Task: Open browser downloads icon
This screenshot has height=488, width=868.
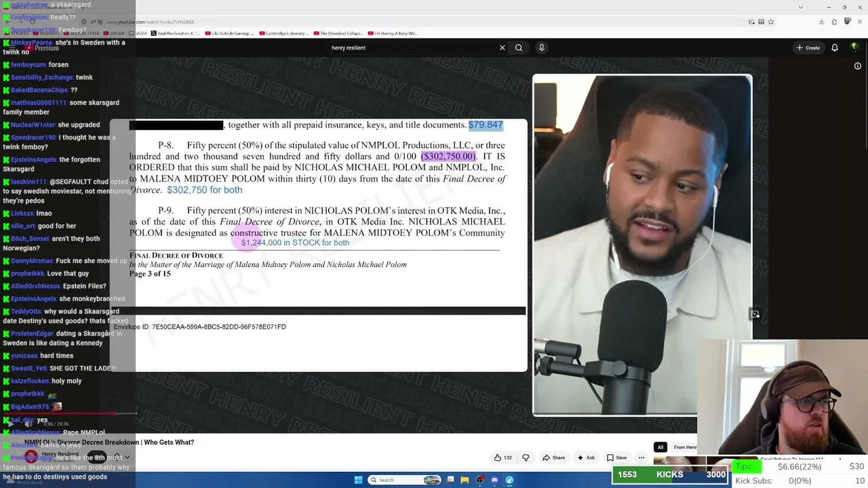Action: coord(821,22)
